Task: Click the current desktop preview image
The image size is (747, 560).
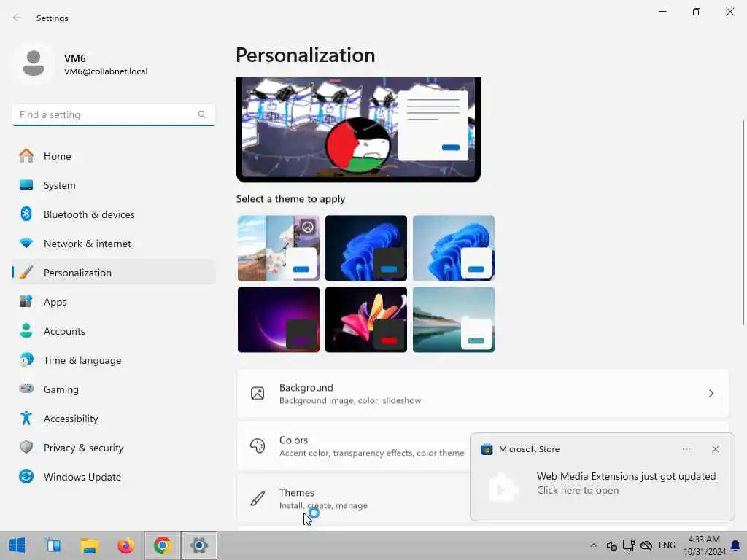Action: click(x=358, y=128)
